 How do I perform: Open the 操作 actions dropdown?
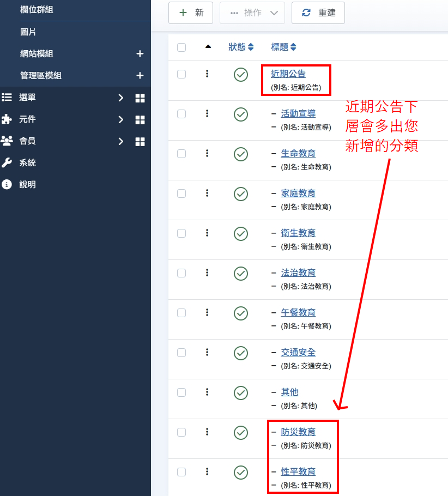click(252, 13)
